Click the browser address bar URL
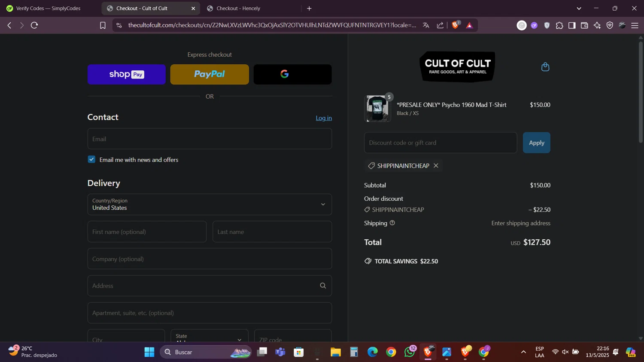 272,25
